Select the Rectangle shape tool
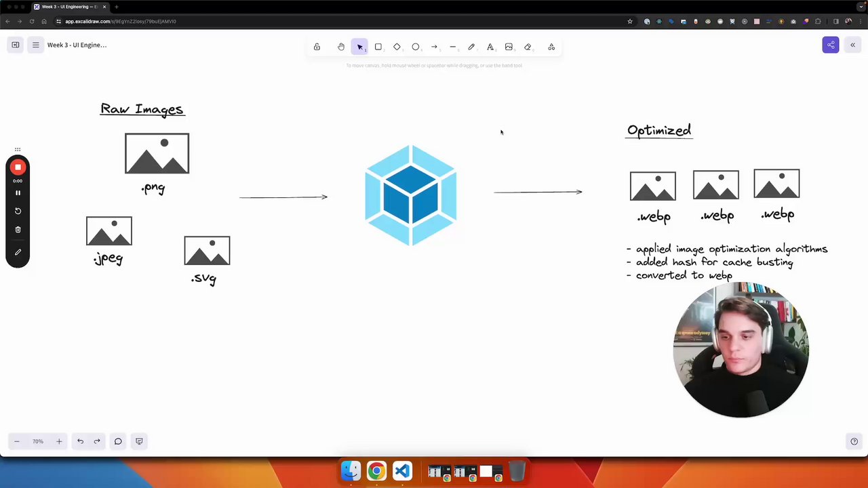 click(378, 47)
